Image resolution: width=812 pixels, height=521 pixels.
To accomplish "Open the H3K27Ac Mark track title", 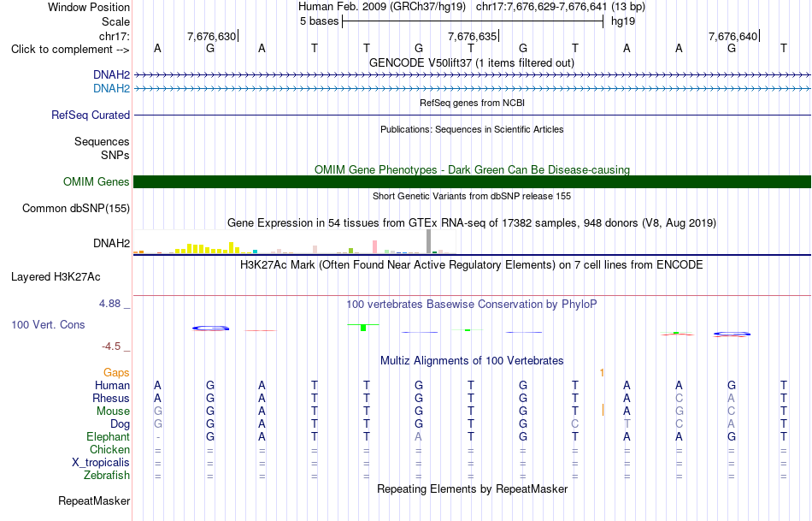I will click(x=472, y=265).
